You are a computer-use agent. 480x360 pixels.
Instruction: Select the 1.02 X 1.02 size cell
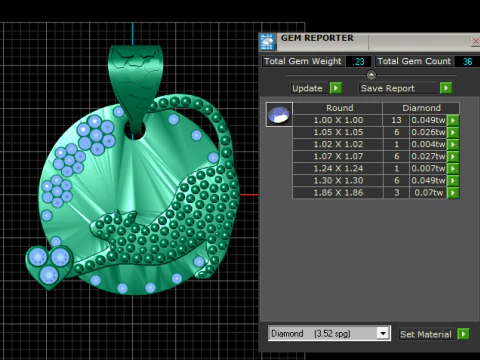[338, 144]
